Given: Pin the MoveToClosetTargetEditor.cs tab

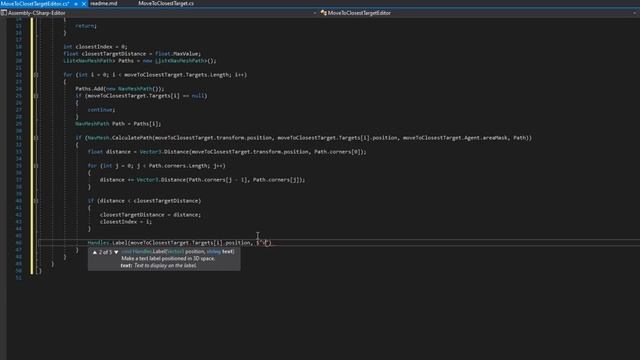Looking at the screenshot, I should tap(76, 4).
